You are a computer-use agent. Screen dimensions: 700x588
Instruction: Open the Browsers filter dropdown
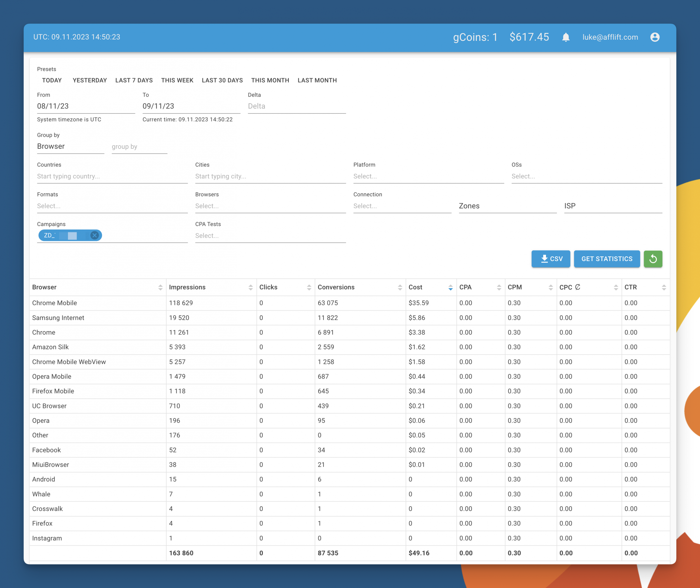point(270,206)
